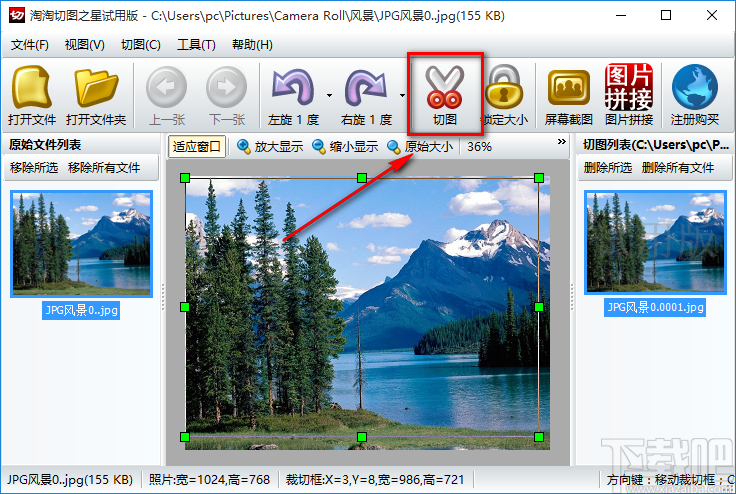Viewport: 736px width, 494px height.
Task: Close the 淘淘切图之星 window
Action: 712,15
